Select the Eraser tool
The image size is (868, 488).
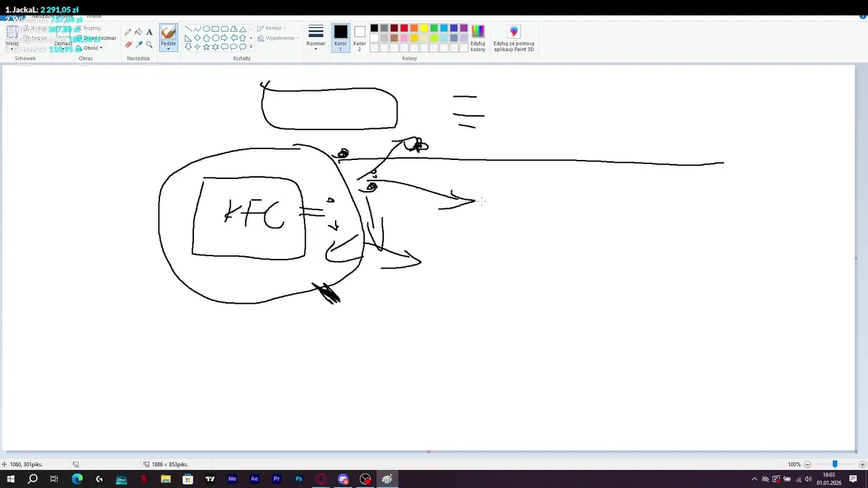tap(128, 44)
